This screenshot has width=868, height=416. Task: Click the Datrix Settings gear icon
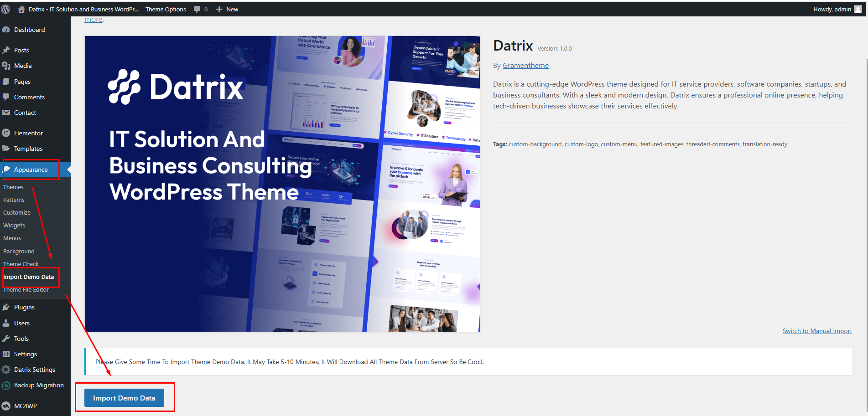pyautogui.click(x=6, y=370)
